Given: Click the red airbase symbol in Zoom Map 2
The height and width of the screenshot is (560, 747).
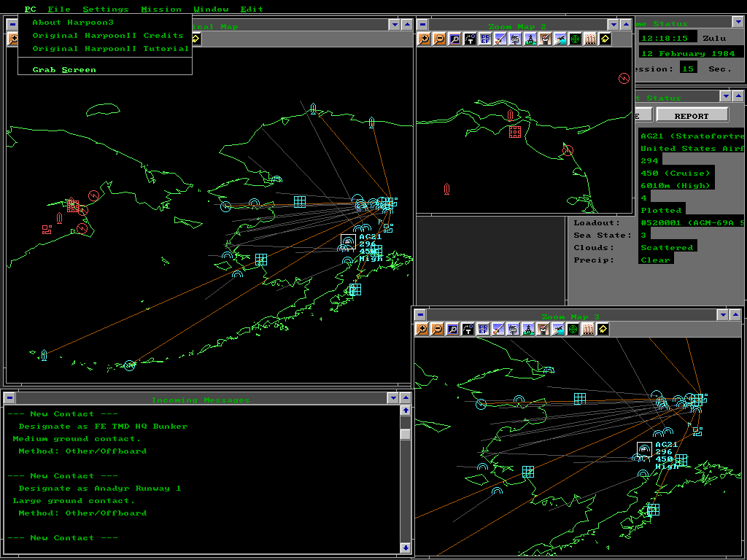Looking at the screenshot, I should [x=515, y=132].
